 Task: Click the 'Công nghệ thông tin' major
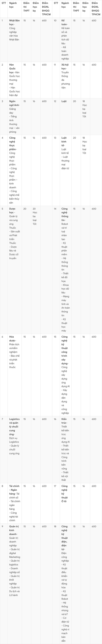pyautogui.click(x=65, y=214)
